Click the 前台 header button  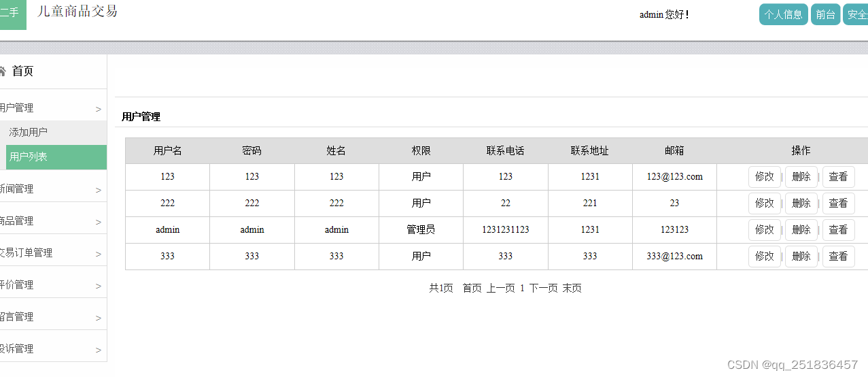[x=826, y=14]
